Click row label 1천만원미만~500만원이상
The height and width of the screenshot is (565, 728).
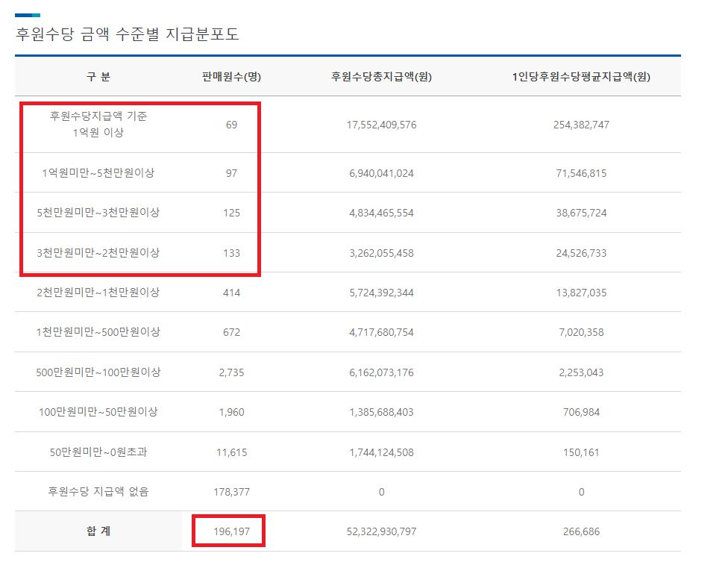pos(98,331)
